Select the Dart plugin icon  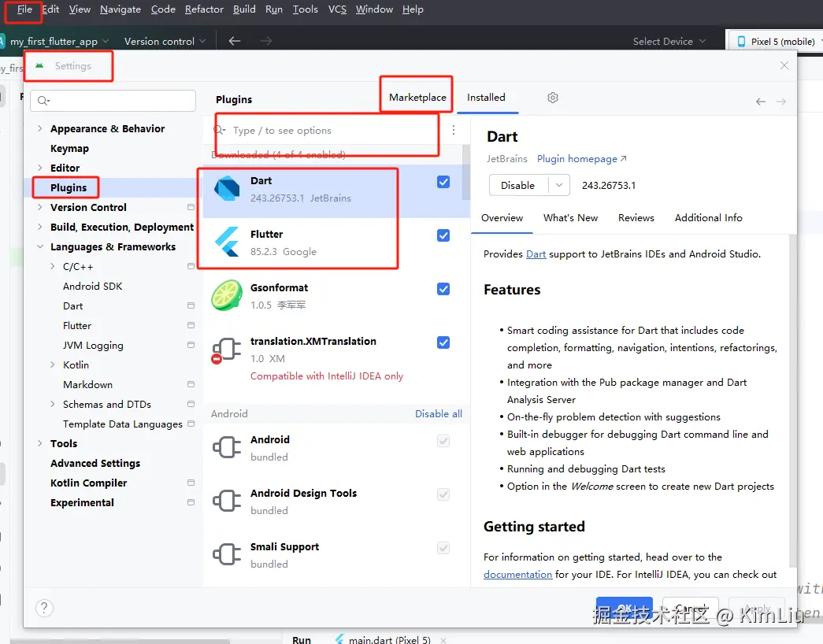[227, 189]
